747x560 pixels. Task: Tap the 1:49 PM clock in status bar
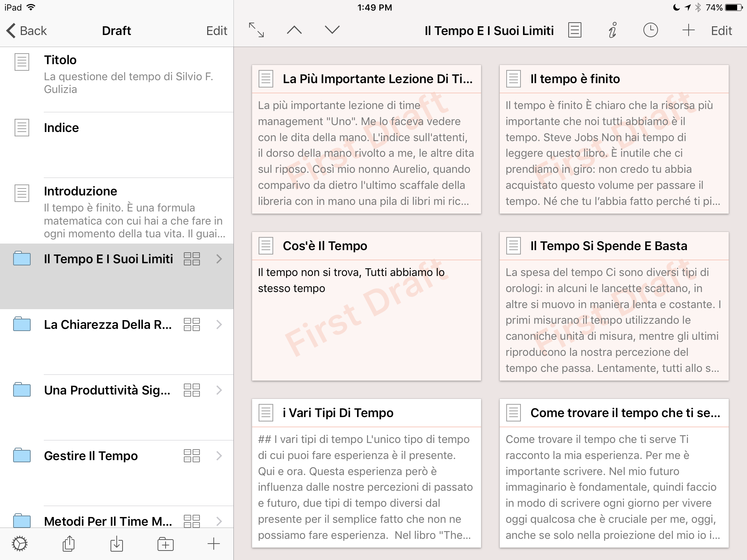click(375, 7)
